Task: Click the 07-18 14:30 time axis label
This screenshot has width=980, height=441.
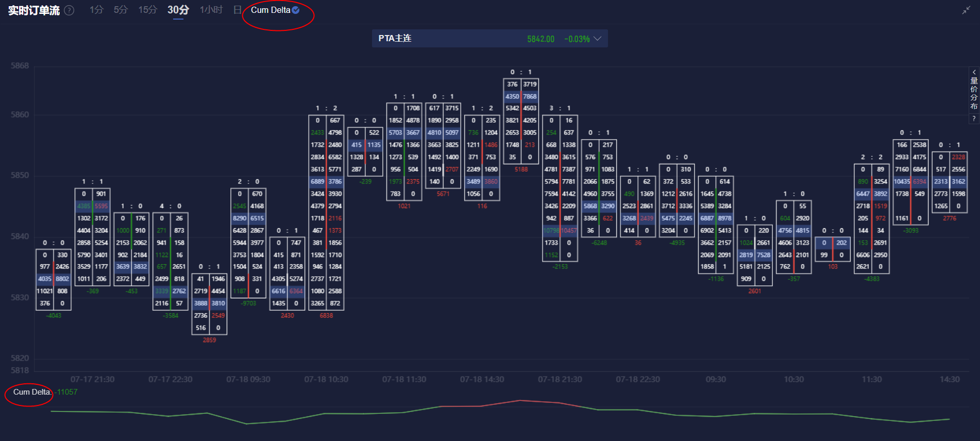Action: tap(482, 379)
